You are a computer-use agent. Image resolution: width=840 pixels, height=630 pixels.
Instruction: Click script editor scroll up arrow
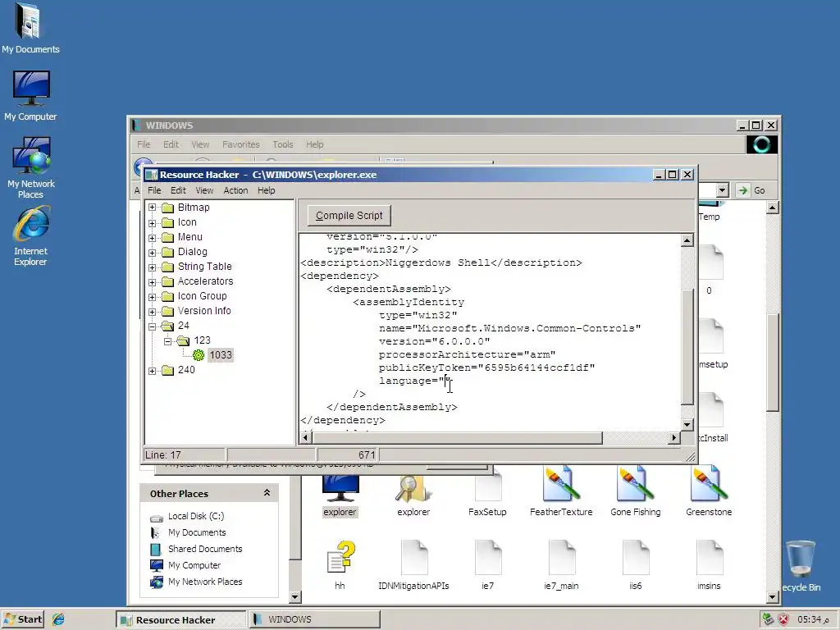pos(687,240)
